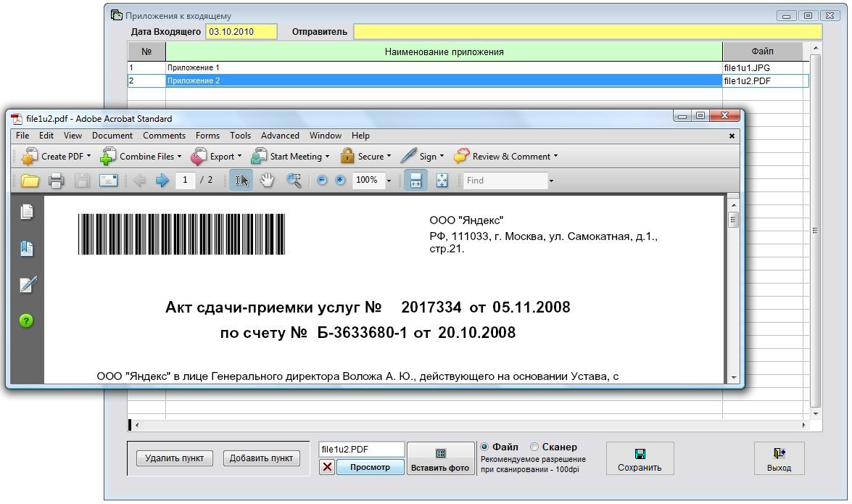Select the Сканер radio button

click(x=534, y=447)
